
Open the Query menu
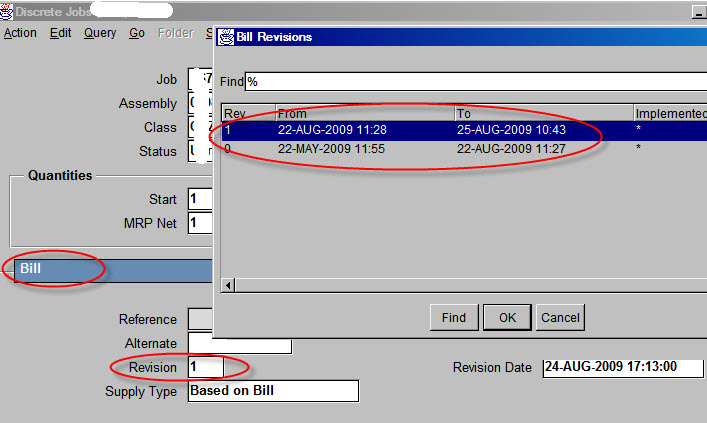coord(100,33)
